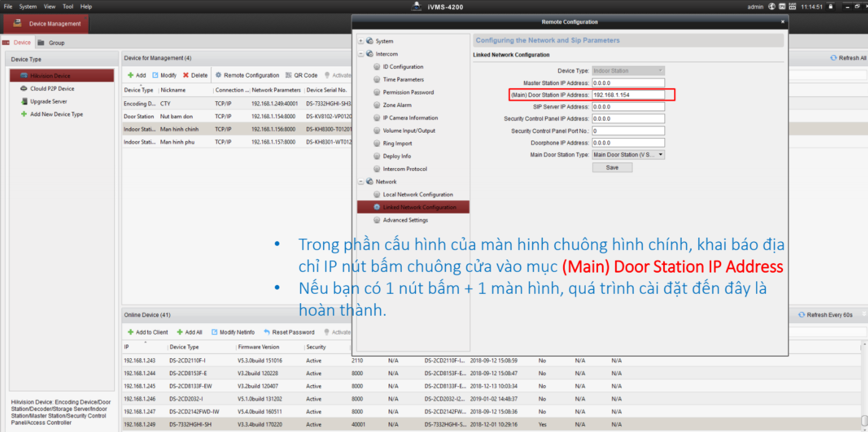Open Remote Configuration gear icon
868x432 pixels.
point(219,75)
